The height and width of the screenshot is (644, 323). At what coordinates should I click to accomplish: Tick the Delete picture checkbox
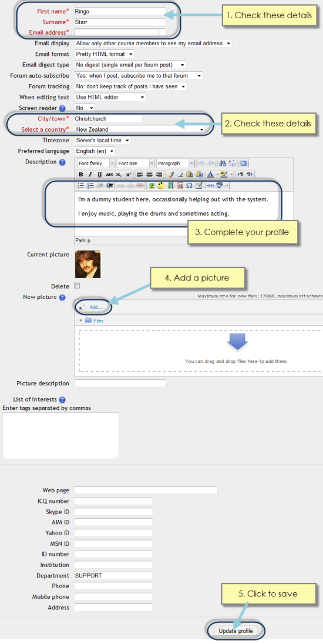(x=77, y=286)
